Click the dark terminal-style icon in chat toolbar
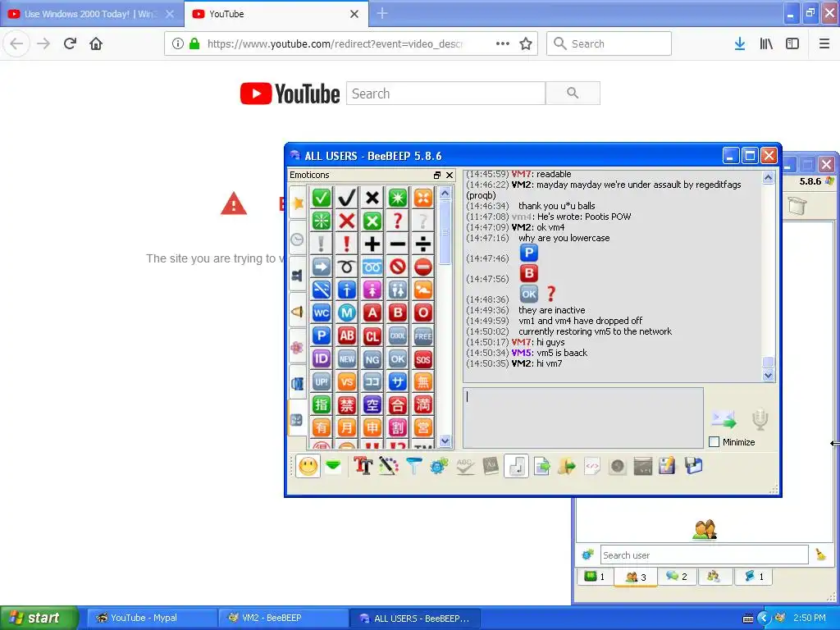Viewport: 840px width, 630px height. (643, 466)
